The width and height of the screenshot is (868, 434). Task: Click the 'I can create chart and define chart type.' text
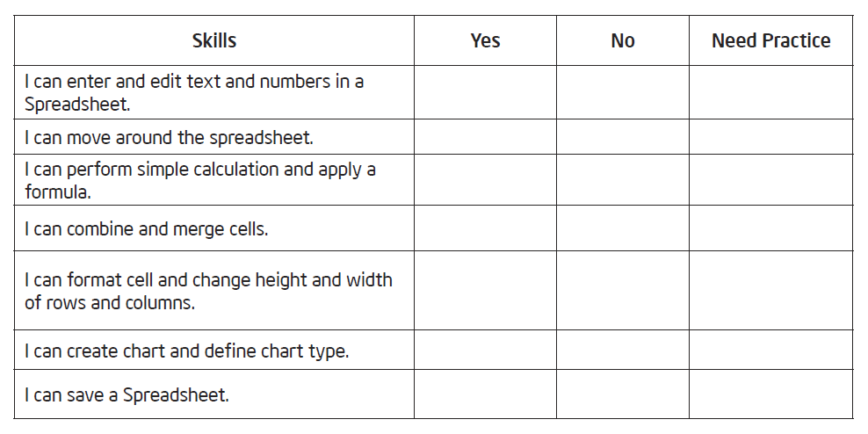coord(186,351)
